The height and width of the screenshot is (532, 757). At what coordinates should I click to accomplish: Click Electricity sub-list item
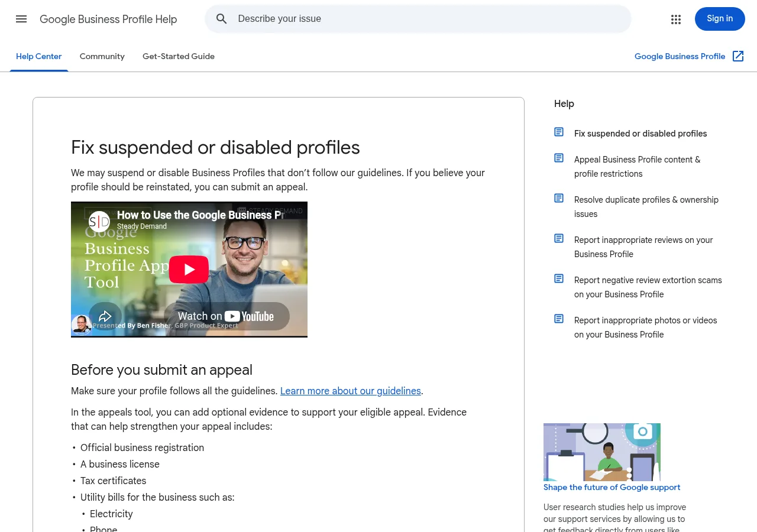[111, 514]
